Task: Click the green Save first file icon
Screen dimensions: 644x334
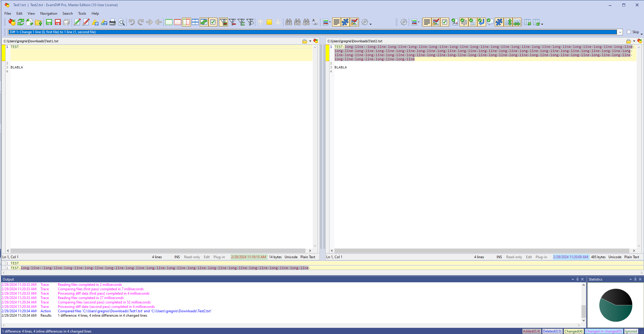Action: click(x=49, y=22)
